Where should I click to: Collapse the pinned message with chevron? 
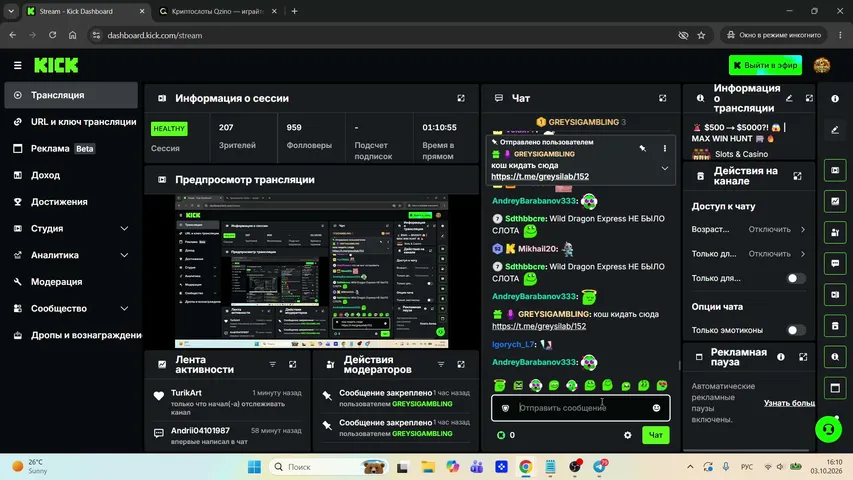665,169
